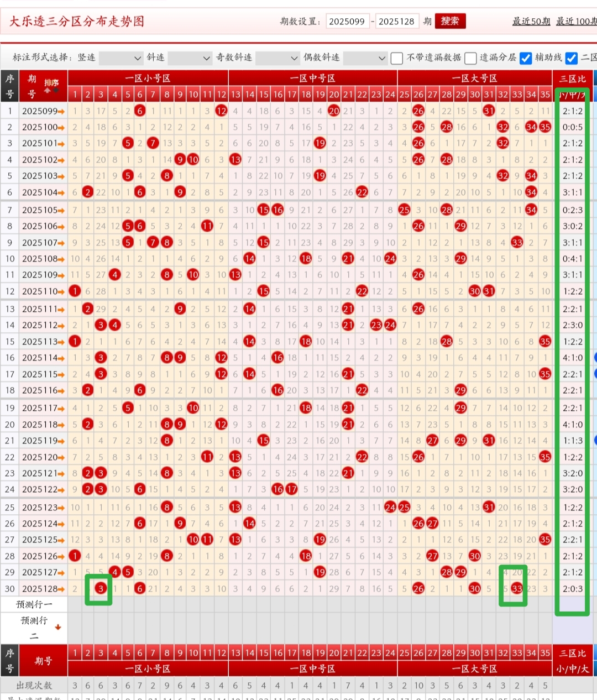Click orange arrow beside issue 2025110
The height and width of the screenshot is (700, 597).
point(61,291)
